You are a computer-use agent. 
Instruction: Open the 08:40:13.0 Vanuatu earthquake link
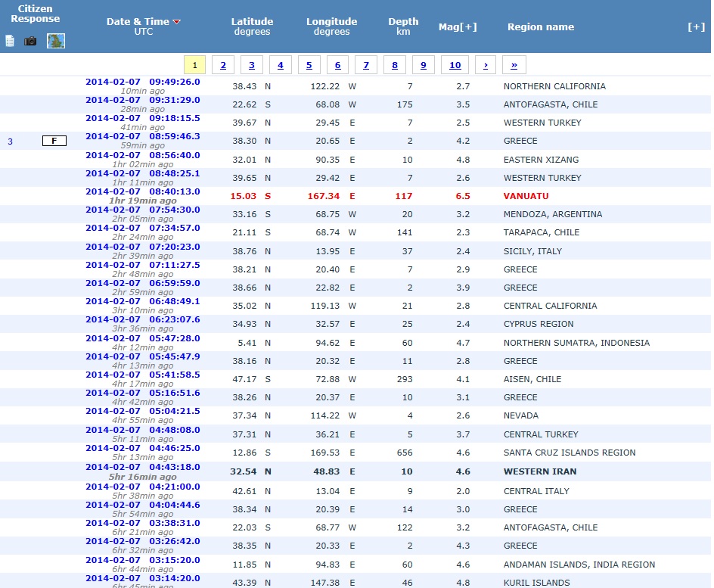pyautogui.click(x=142, y=191)
